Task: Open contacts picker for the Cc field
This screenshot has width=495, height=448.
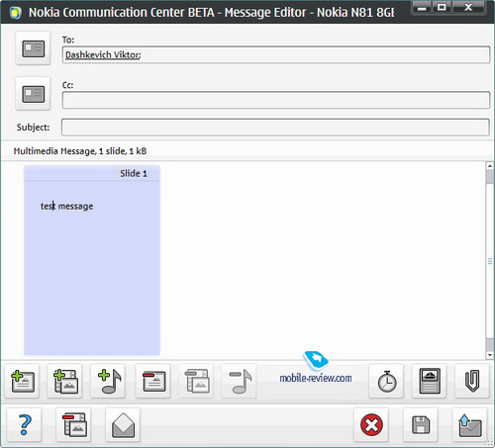Action: pos(33,94)
